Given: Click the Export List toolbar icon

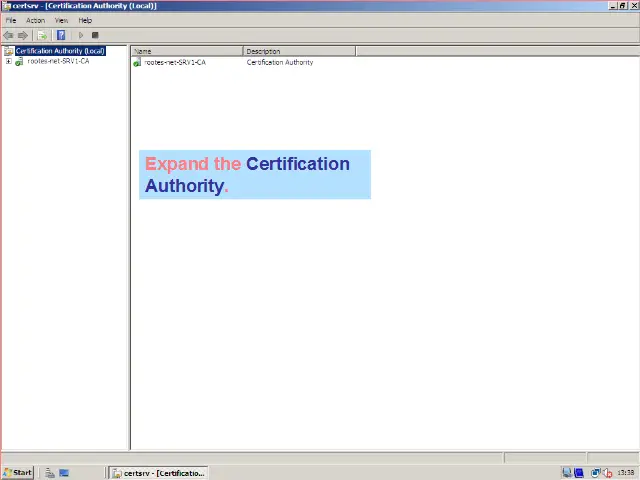Looking at the screenshot, I should pyautogui.click(x=42, y=35).
